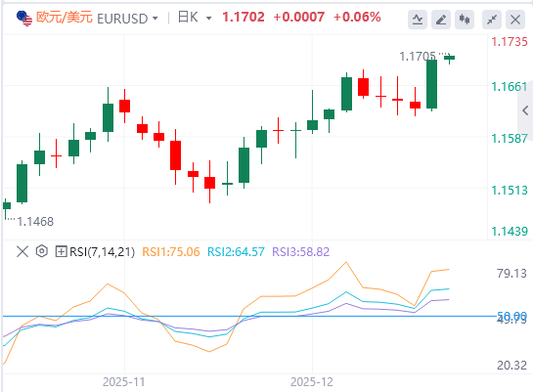Click the 2025-11 date axis marker
Image resolution: width=533 pixels, height=392 pixels.
tap(124, 382)
